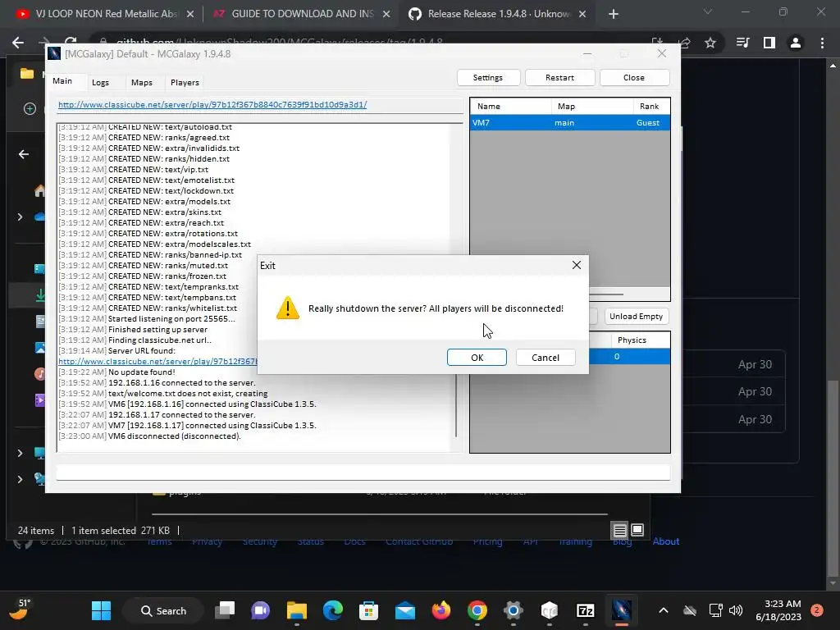Show hidden system tray icons

[x=663, y=610]
